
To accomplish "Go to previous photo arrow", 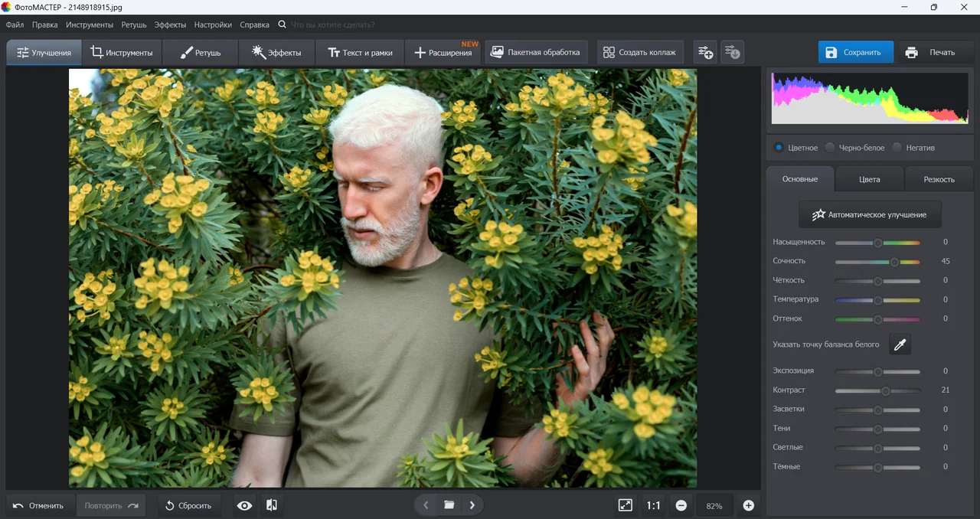I will (426, 505).
